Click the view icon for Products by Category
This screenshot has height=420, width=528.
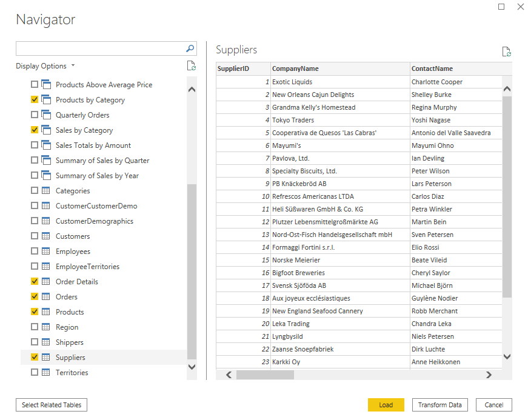click(46, 99)
